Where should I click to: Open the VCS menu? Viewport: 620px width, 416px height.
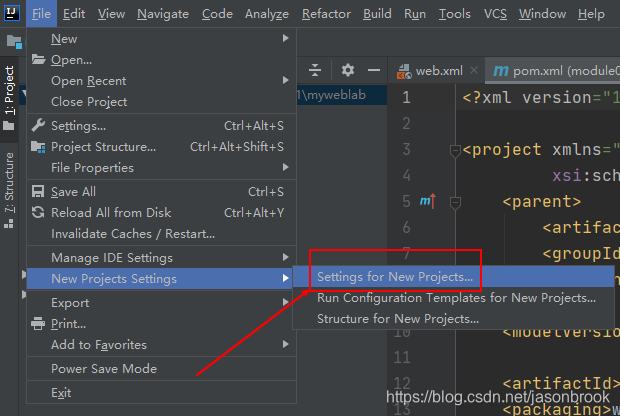point(495,14)
